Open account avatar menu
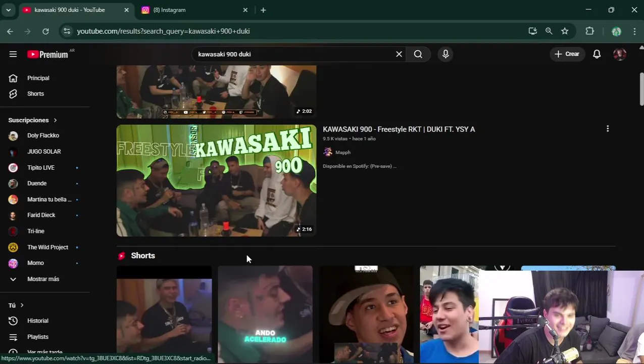The width and height of the screenshot is (644, 364). (x=620, y=54)
